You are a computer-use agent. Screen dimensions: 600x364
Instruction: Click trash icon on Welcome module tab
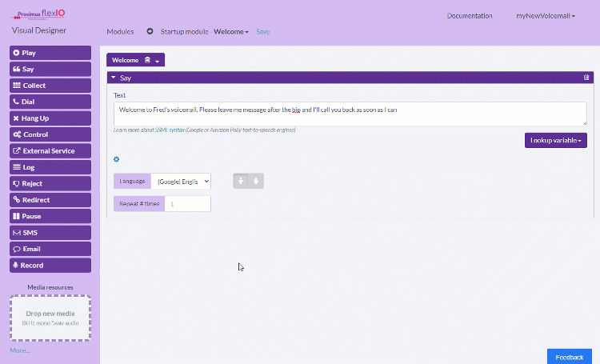147,60
